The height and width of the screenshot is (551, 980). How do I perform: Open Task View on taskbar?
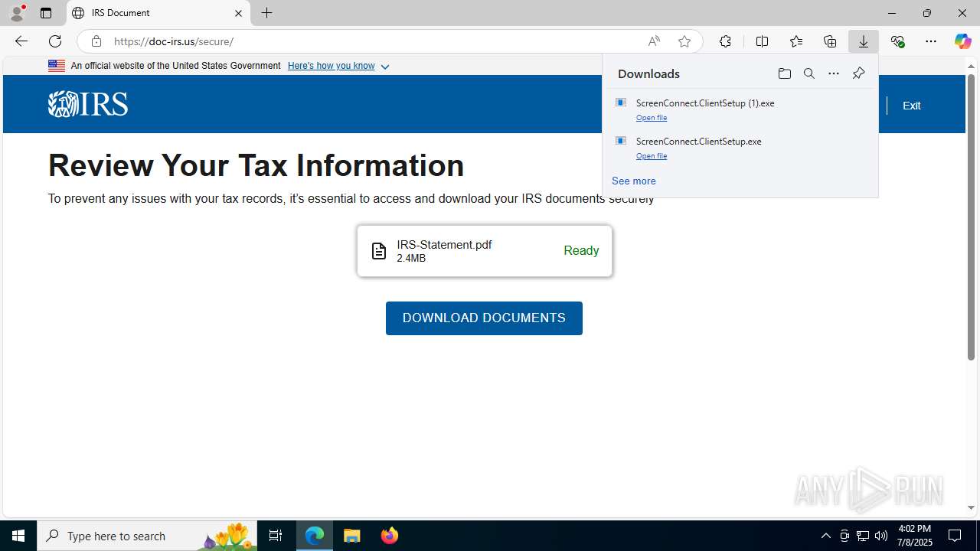point(276,536)
